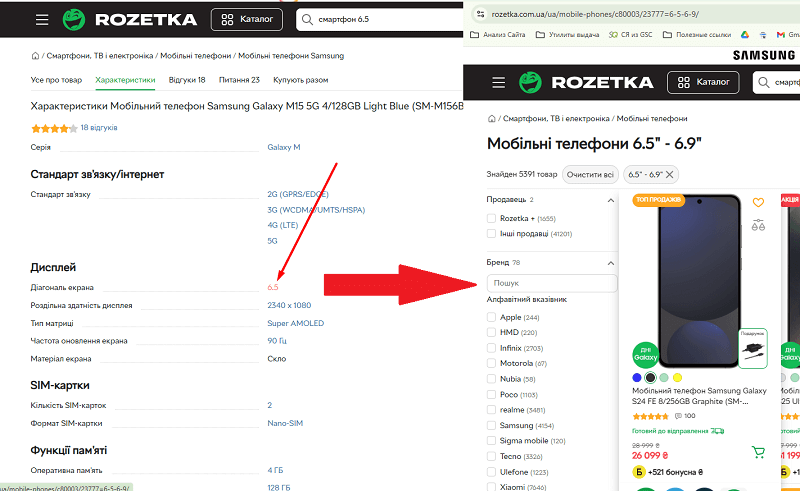Image resolution: width=800 pixels, height=491 pixels.
Task: Open Каталог button in left window
Action: point(247,19)
